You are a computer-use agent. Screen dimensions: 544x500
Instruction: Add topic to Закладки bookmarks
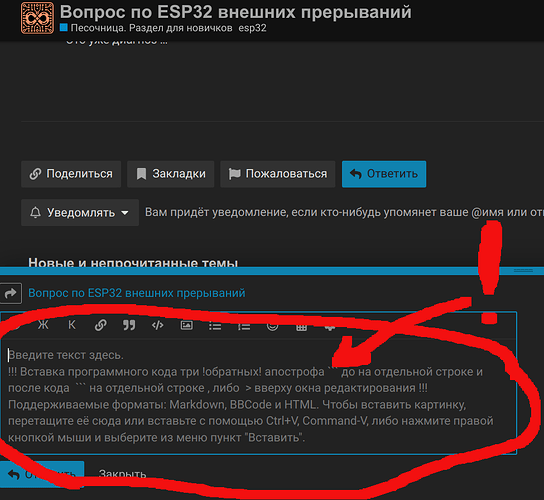171,174
